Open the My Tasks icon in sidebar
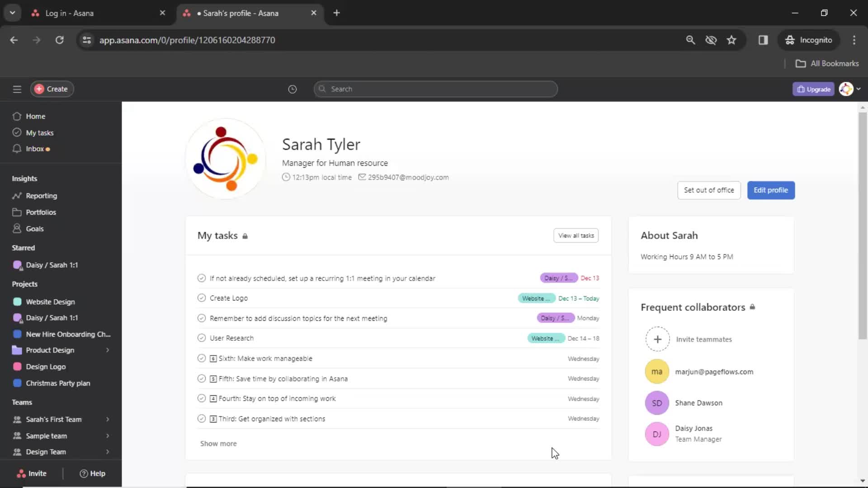Screen dimensions: 868x488 [17, 132]
